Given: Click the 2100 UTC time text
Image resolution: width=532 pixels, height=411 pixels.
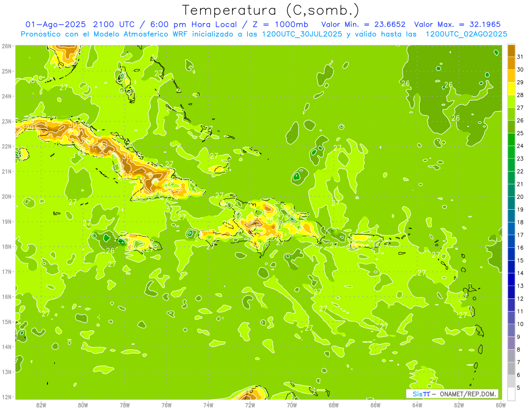Looking at the screenshot, I should coord(114,24).
